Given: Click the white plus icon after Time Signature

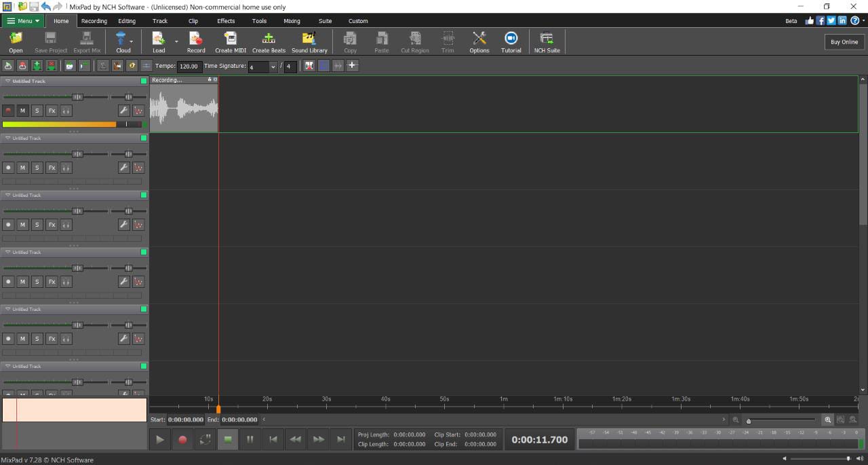Looking at the screenshot, I should (353, 66).
